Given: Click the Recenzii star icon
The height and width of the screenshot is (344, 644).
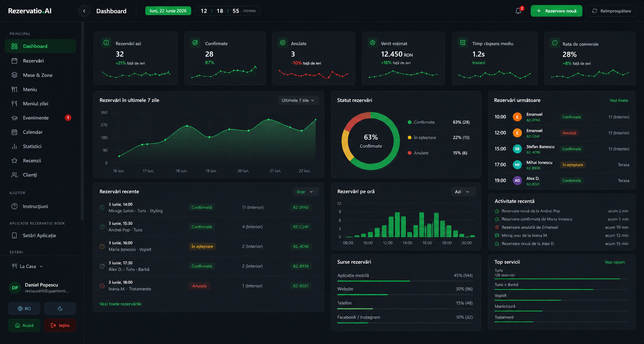Looking at the screenshot, I should (14, 160).
